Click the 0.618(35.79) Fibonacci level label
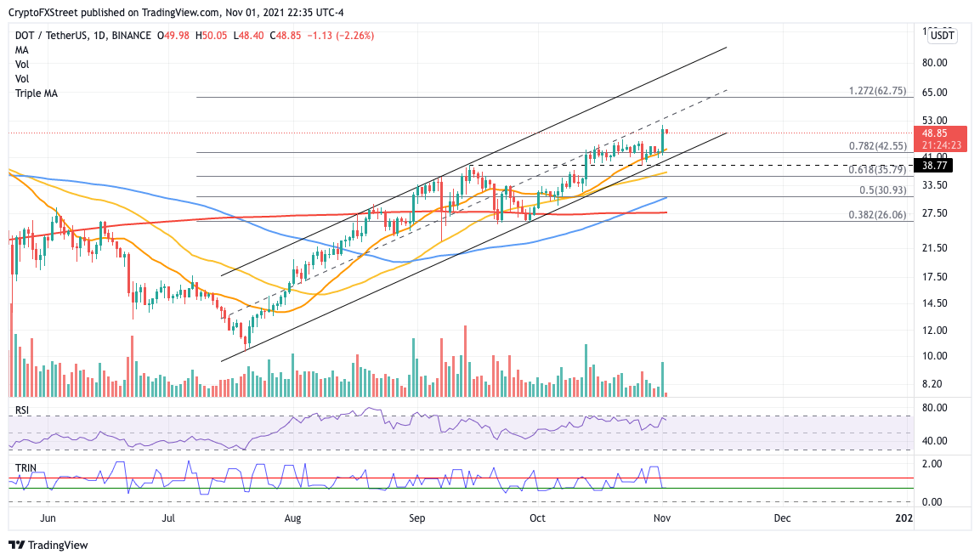 877,170
